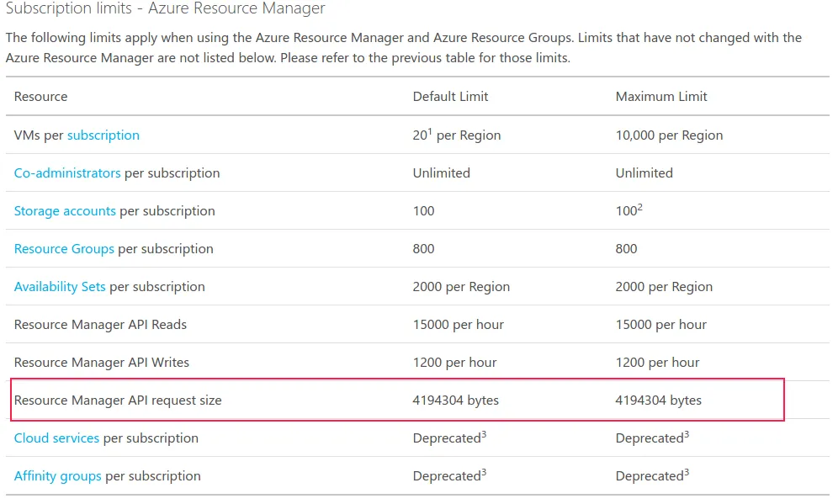838x504 pixels.
Task: Click the 'Maximum Limit' column header
Action: point(661,97)
